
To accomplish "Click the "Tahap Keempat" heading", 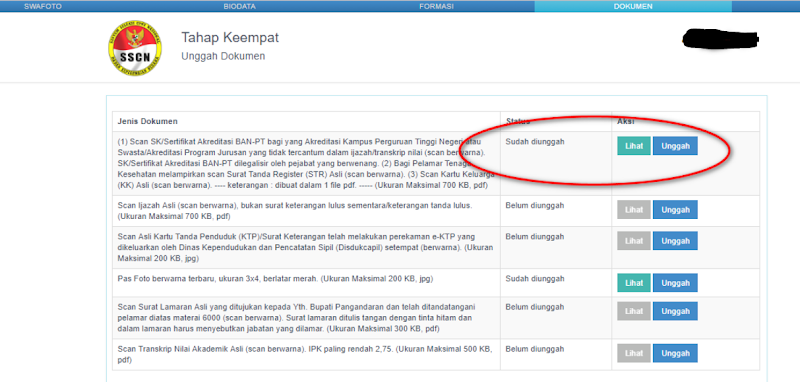I will pyautogui.click(x=230, y=38).
